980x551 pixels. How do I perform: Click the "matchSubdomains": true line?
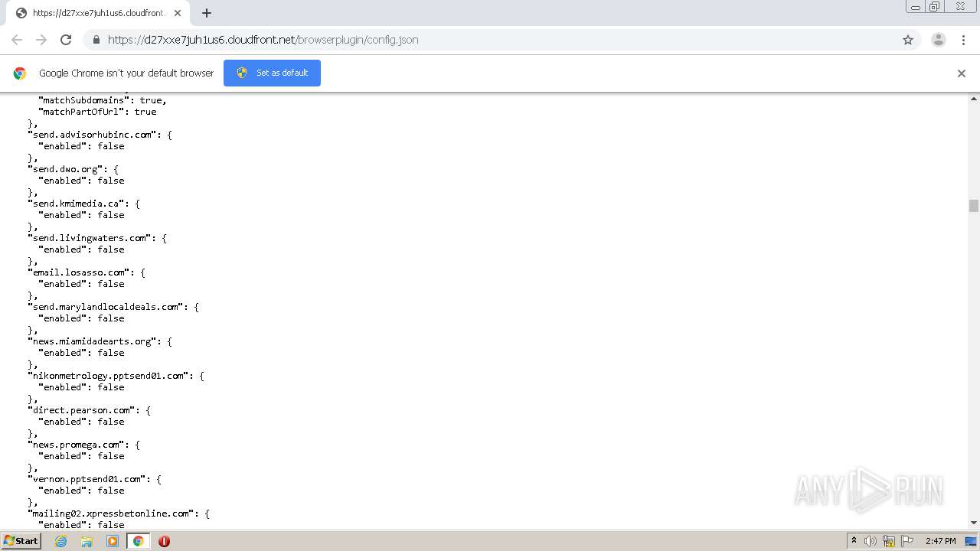[103, 100]
